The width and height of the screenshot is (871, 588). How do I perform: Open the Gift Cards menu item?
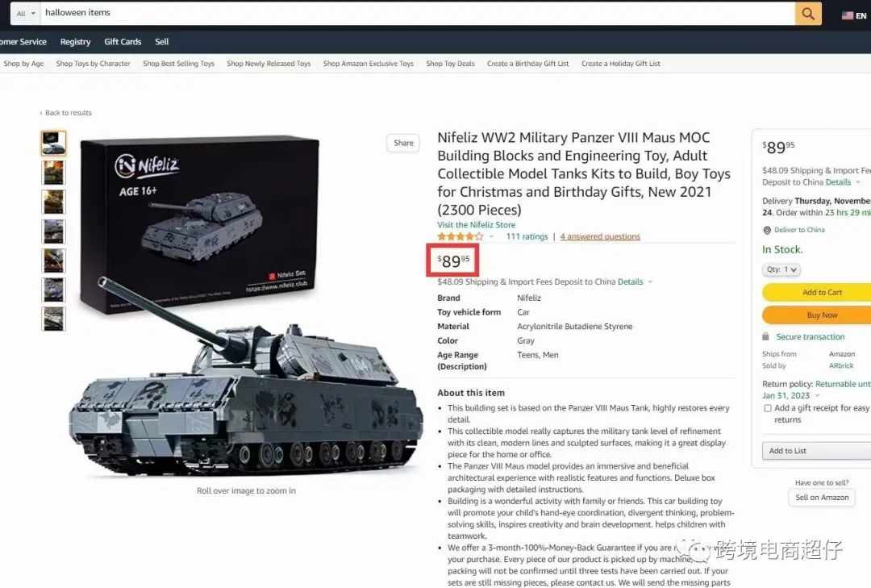point(123,42)
